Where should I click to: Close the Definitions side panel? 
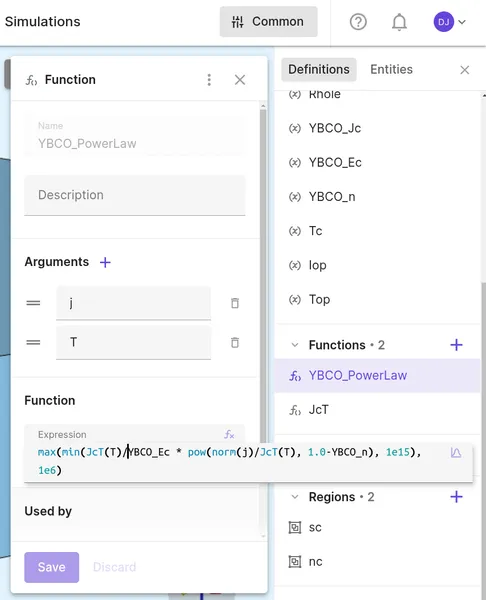click(x=465, y=70)
